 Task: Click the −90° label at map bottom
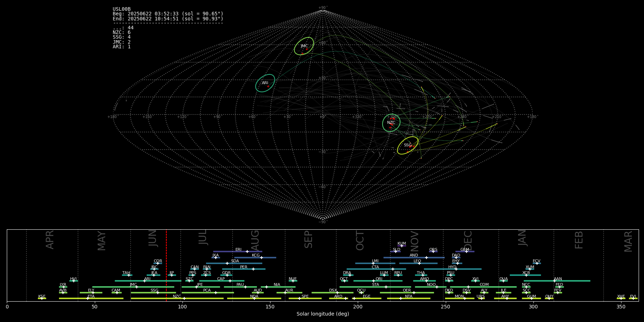pyautogui.click(x=323, y=222)
